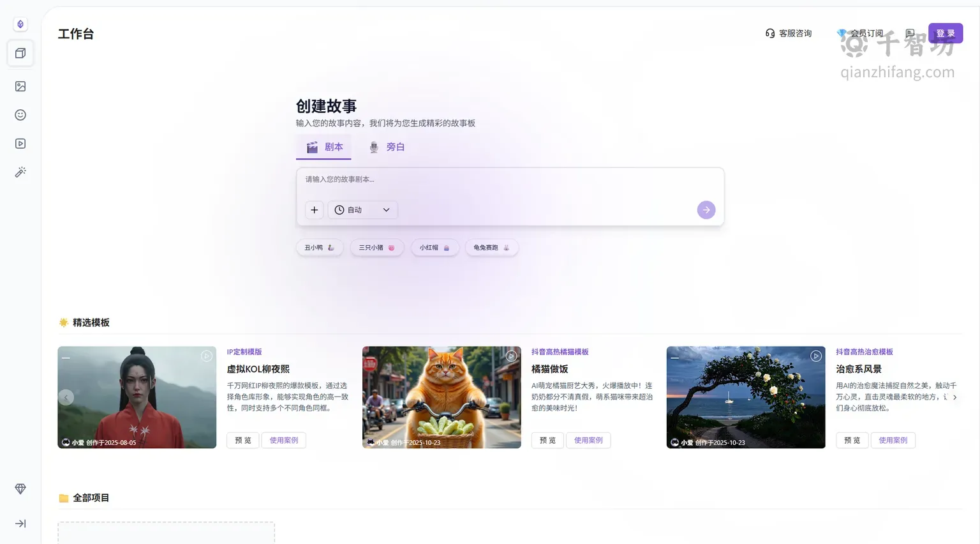Expand the sidebar with the arrow icon
This screenshot has width=980, height=544.
pyautogui.click(x=20, y=524)
